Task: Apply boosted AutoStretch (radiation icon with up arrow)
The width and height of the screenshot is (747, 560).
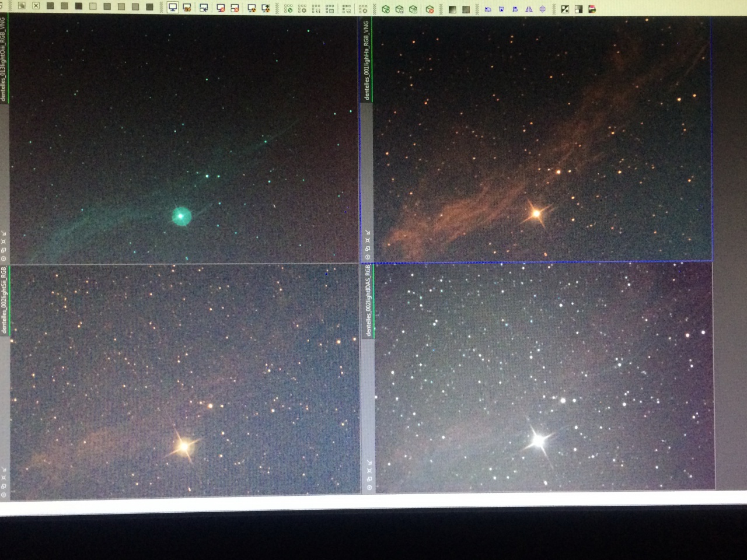Action: (x=266, y=8)
